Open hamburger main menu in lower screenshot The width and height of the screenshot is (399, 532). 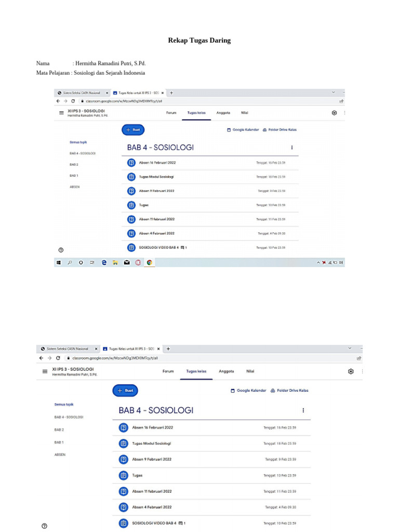click(x=45, y=371)
